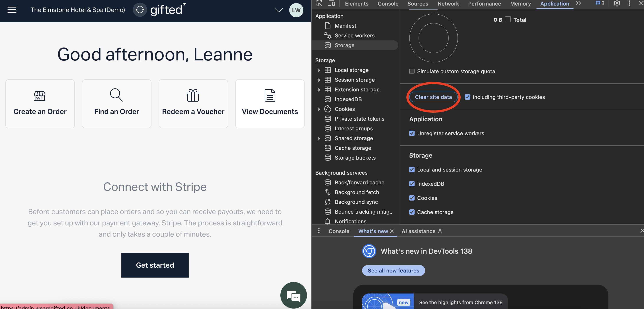This screenshot has width=644, height=309.
Task: Expand the Session storage tree arrow
Action: (319, 80)
